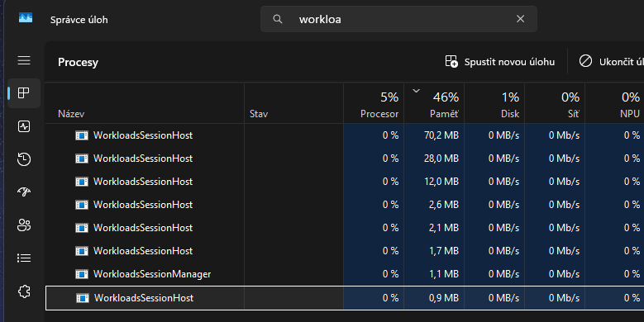Open the Performance sidebar icon
Image resolution: width=644 pixels, height=322 pixels.
click(24, 126)
